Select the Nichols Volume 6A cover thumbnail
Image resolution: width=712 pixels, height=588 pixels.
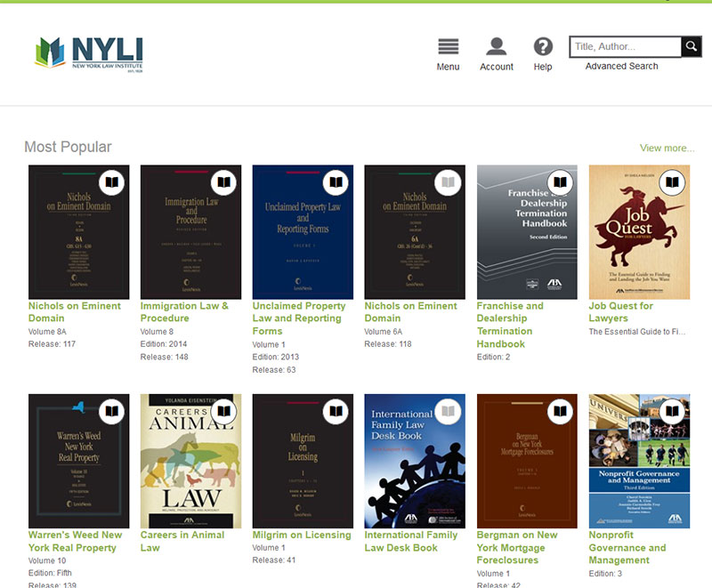pyautogui.click(x=415, y=232)
